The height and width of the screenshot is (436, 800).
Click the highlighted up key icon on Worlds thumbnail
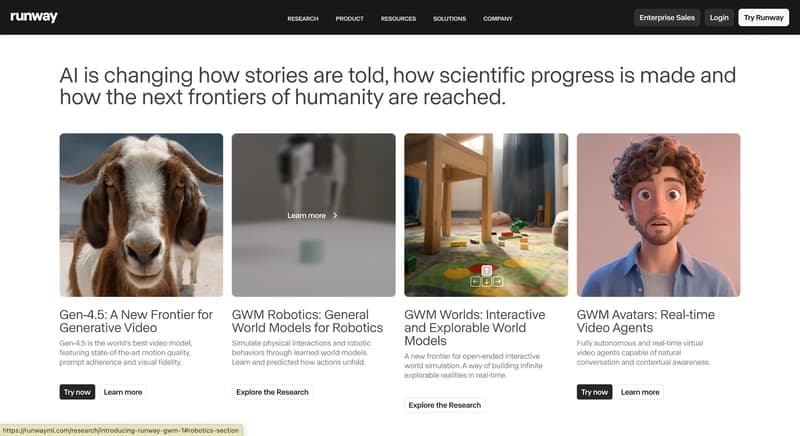[x=487, y=270]
